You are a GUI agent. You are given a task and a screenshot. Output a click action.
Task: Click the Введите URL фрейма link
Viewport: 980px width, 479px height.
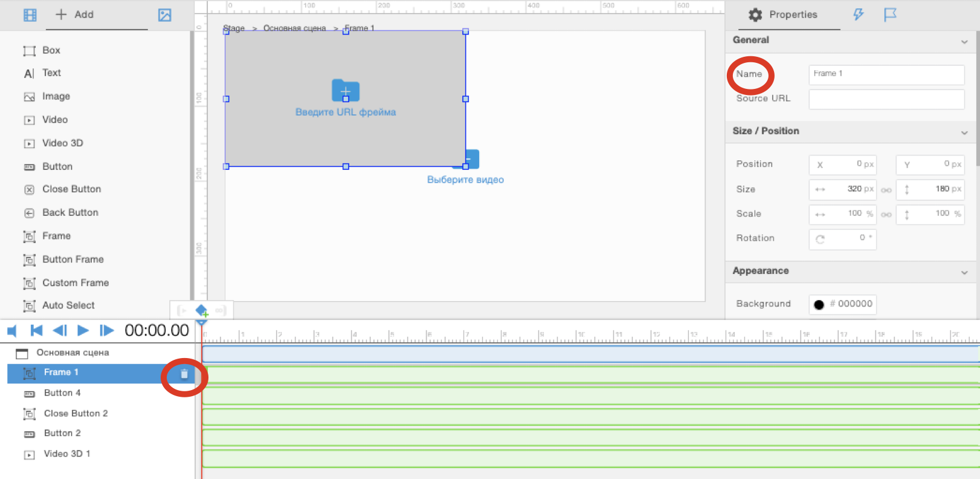pos(346,112)
